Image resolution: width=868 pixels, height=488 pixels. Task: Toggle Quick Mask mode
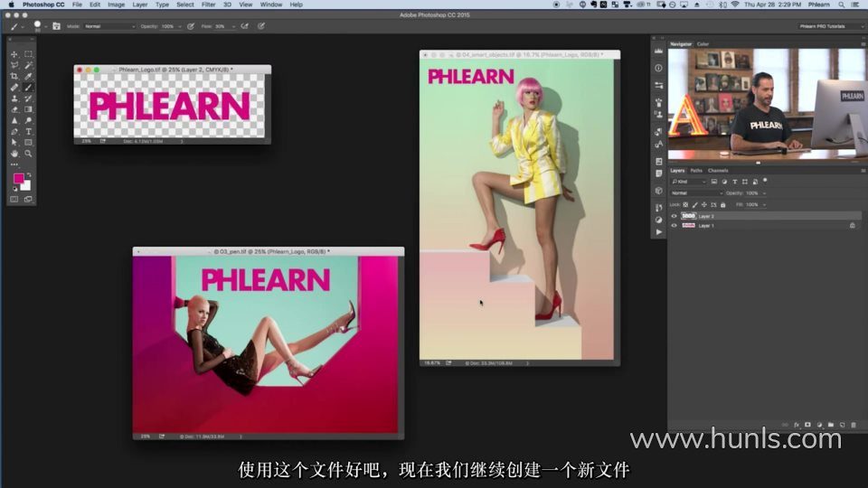(14, 199)
